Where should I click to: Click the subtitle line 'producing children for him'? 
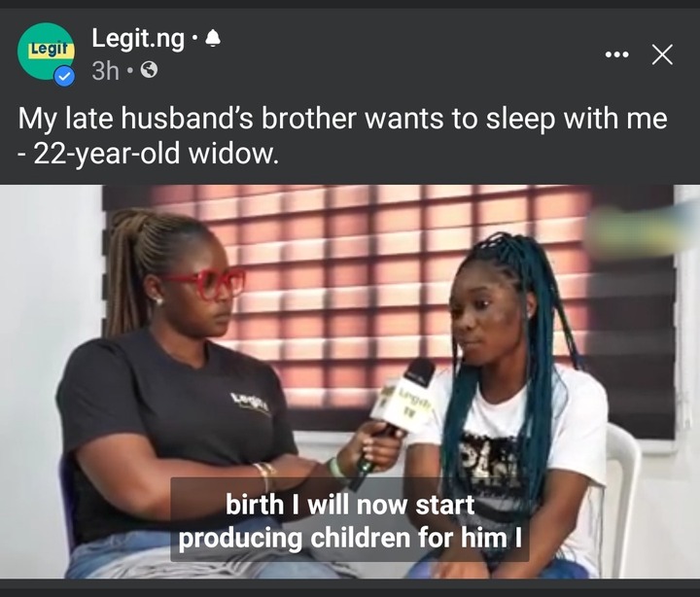tap(350, 537)
